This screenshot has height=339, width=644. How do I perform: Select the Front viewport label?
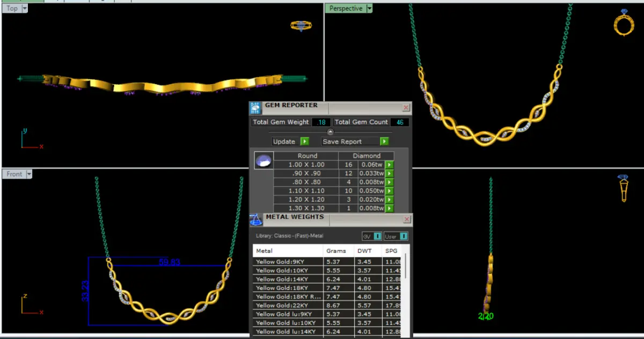point(14,174)
